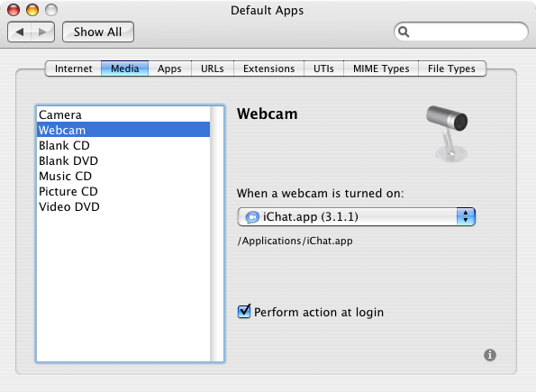The height and width of the screenshot is (392, 536).
Task: Click the info icon at the bottom right
Action: 489,355
